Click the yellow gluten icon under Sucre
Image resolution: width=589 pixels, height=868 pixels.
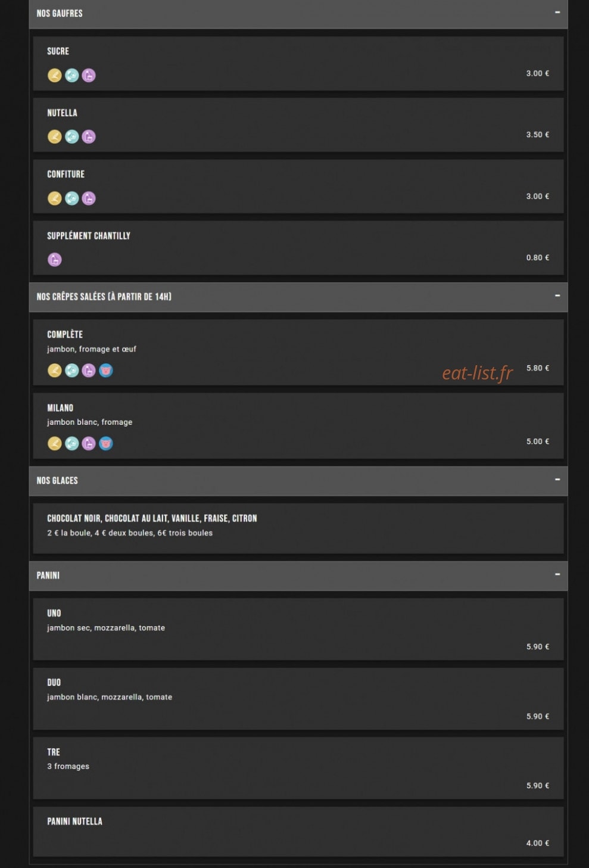(55, 76)
